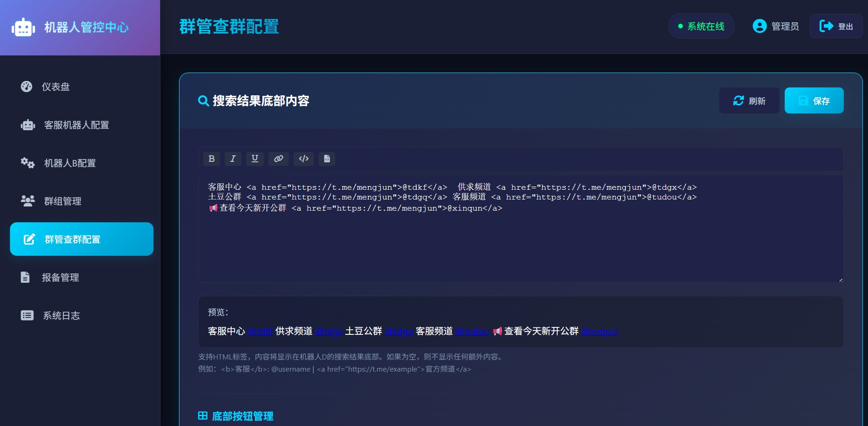The width and height of the screenshot is (868, 426).
Task: Log out using the 登出 button
Action: click(x=836, y=26)
